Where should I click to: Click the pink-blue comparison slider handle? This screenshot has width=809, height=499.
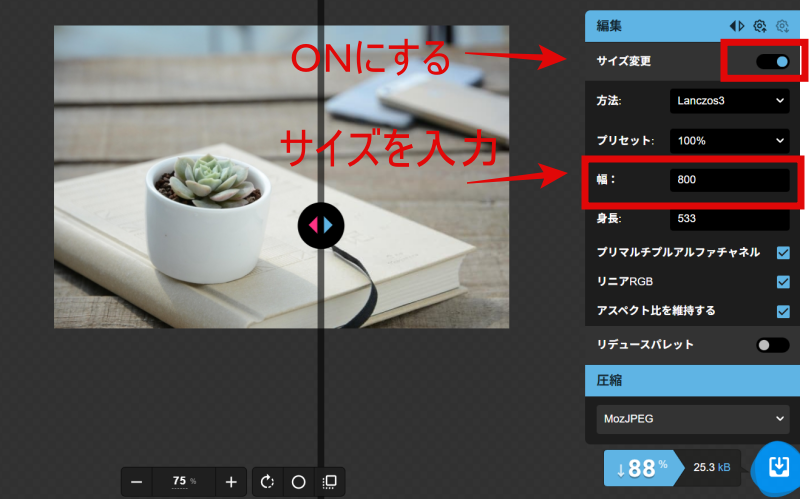tap(321, 224)
